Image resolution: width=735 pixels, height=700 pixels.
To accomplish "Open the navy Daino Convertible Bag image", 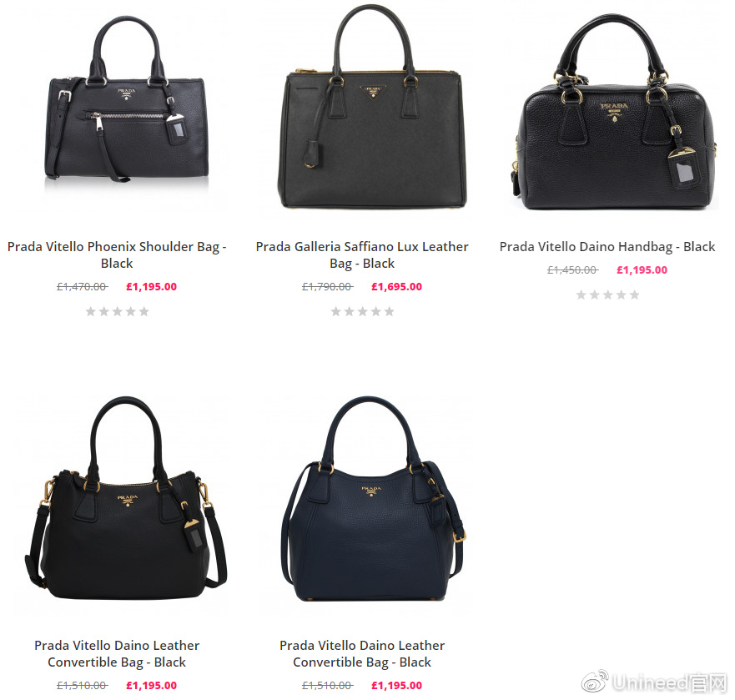I will pyautogui.click(x=373, y=499).
